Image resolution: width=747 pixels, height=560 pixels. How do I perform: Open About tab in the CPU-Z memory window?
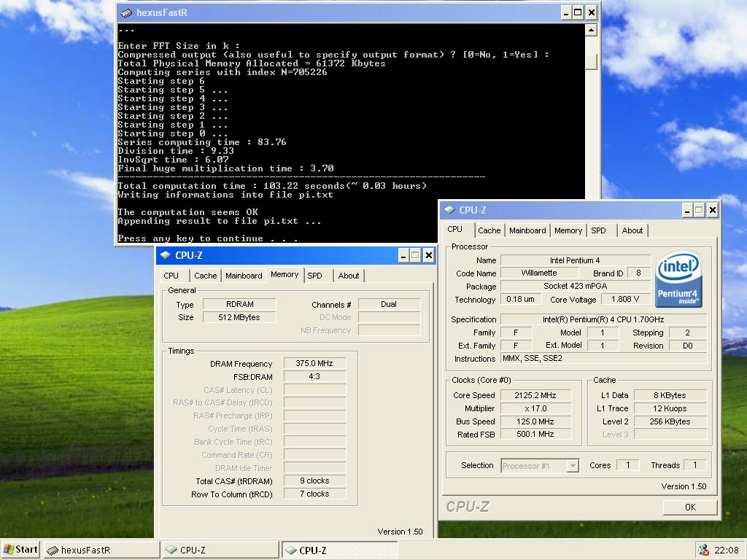pyautogui.click(x=348, y=276)
